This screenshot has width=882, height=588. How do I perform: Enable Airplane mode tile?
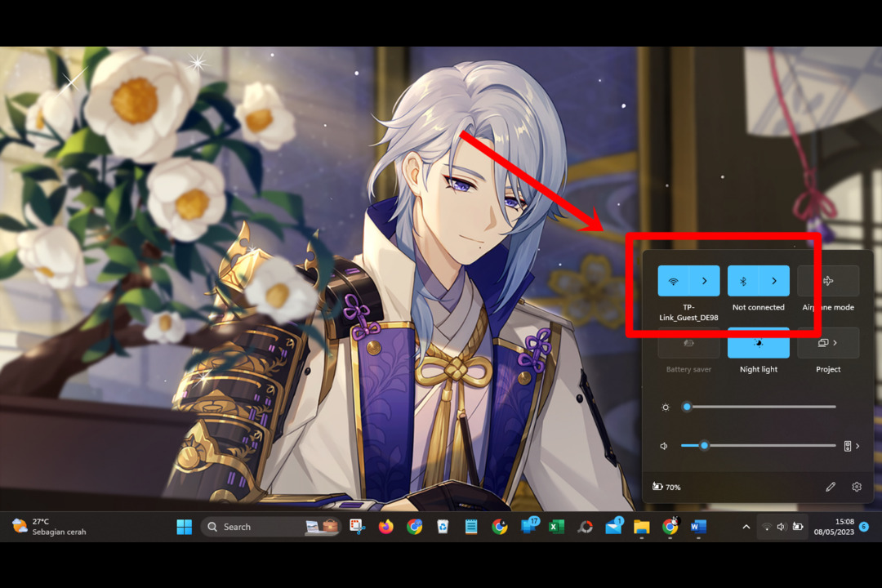828,281
